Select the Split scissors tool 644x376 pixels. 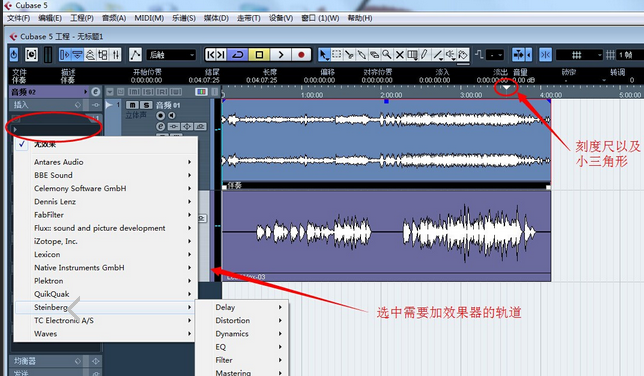coord(349,55)
